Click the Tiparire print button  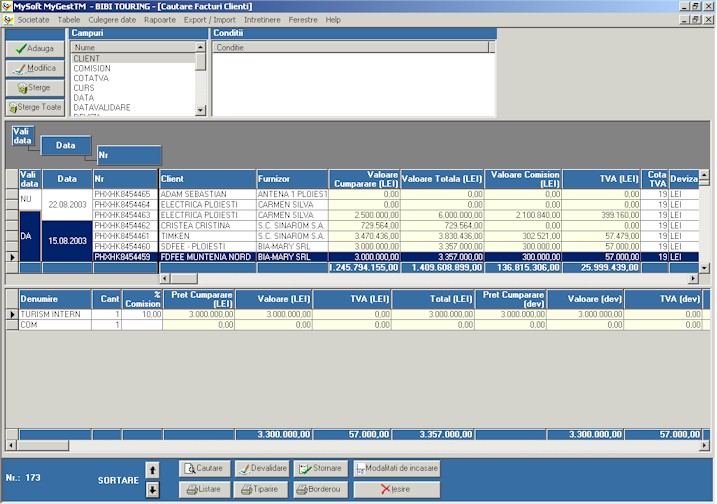[x=262, y=489]
